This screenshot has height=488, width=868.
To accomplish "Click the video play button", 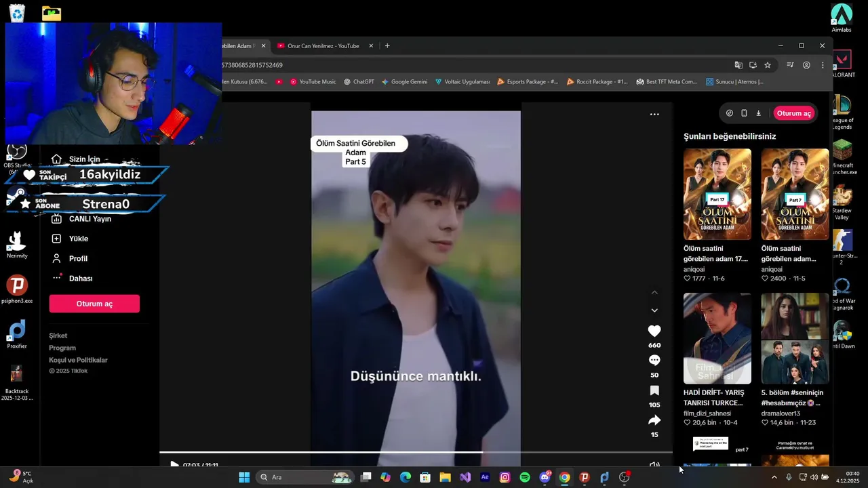I will click(x=174, y=465).
